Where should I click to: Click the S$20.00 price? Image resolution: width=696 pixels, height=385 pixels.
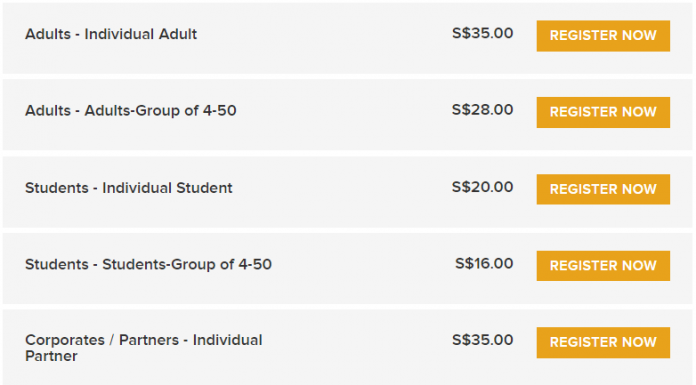tap(482, 187)
